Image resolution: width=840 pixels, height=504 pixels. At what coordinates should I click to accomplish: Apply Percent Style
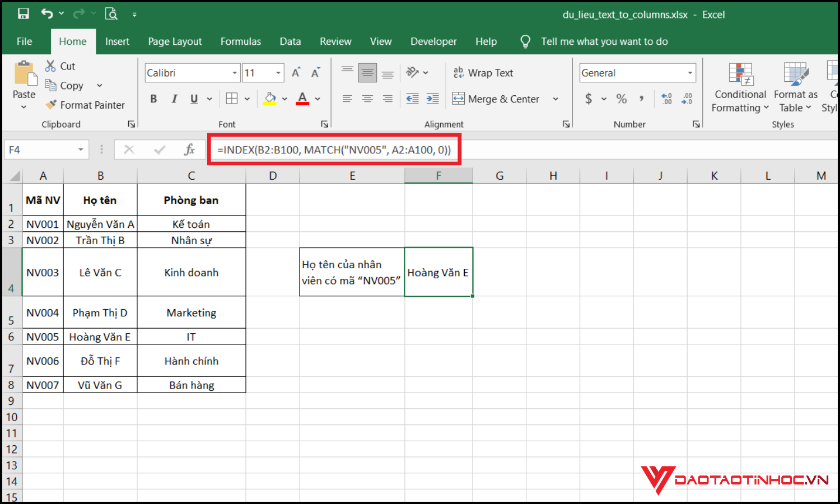[x=621, y=99]
